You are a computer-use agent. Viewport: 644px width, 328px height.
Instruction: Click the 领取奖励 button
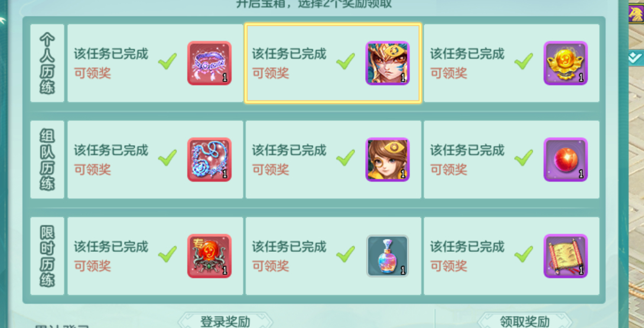525,321
